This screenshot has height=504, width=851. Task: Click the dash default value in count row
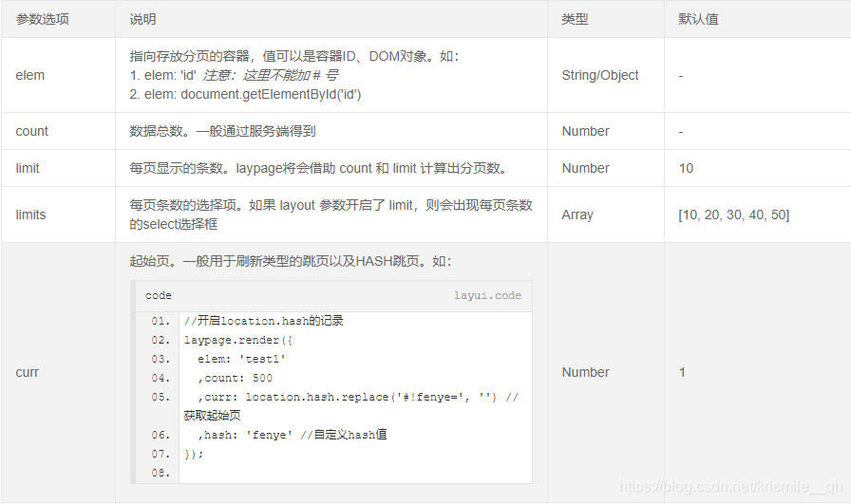coord(681,132)
